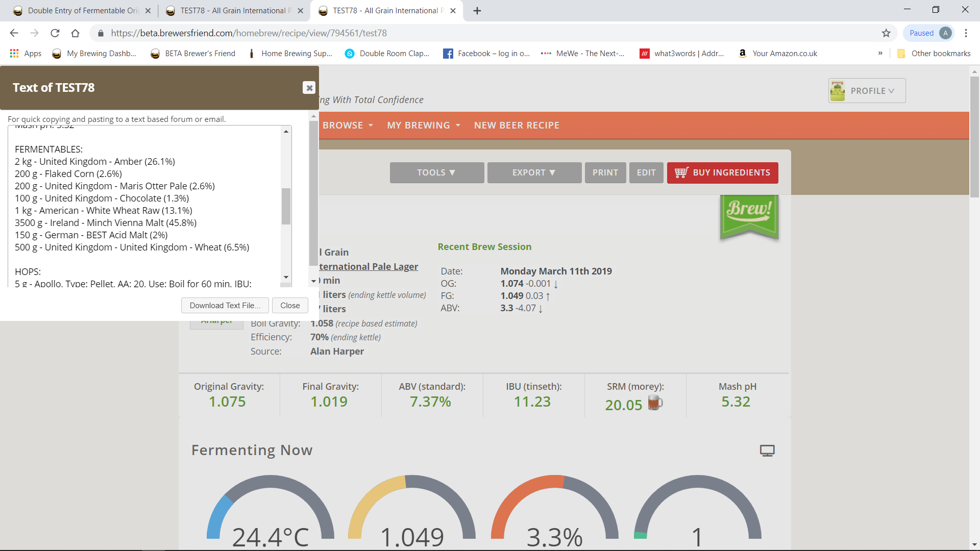
Task: Expand the MY BREWING menu
Action: point(424,126)
